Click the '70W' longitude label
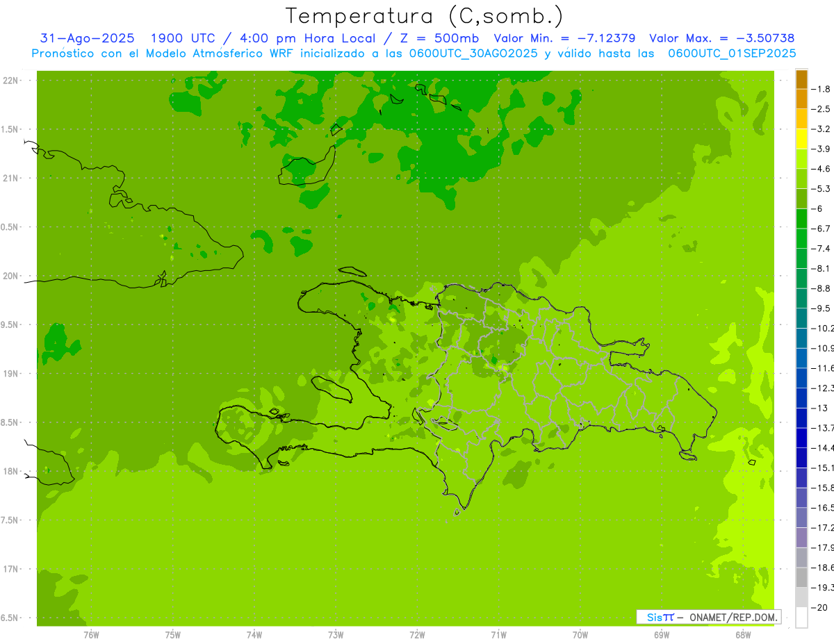Viewport: 834px width, 644px height. pyautogui.click(x=580, y=635)
